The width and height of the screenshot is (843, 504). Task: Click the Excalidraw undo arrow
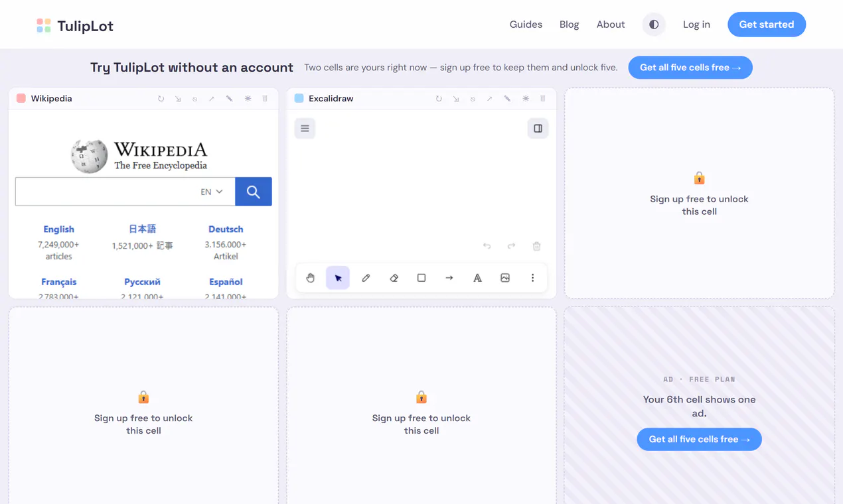487,246
